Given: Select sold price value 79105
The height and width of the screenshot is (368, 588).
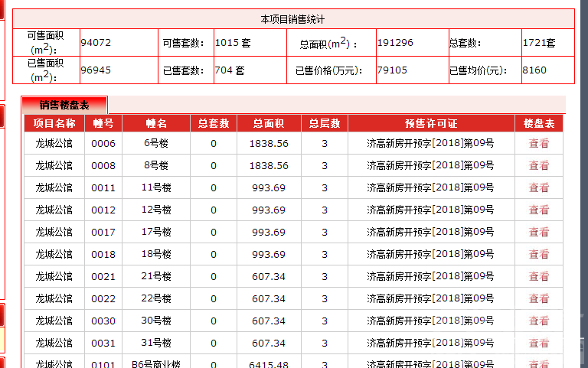Looking at the screenshot, I should (x=392, y=70).
